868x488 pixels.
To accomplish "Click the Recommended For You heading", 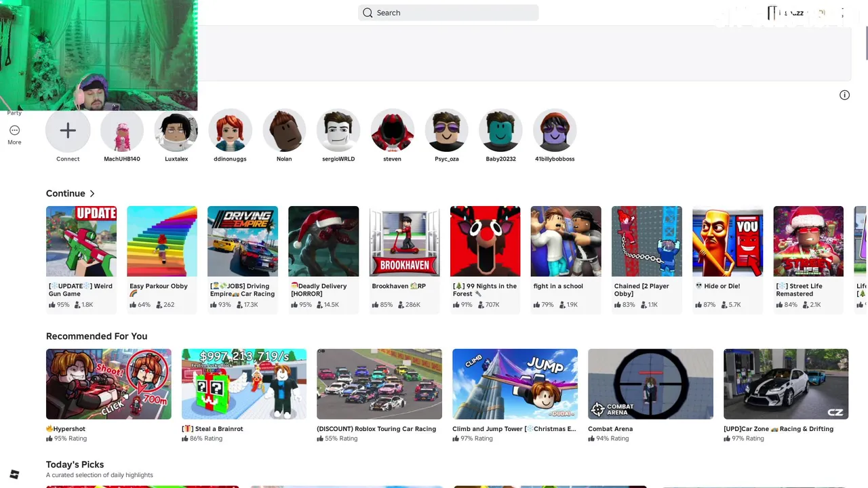I will coord(96,336).
